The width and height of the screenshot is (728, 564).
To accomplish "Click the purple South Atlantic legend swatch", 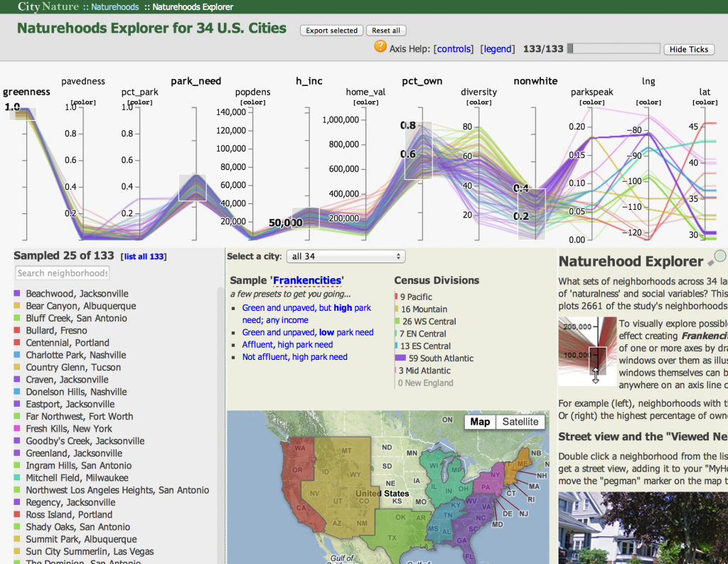I will coord(400,358).
